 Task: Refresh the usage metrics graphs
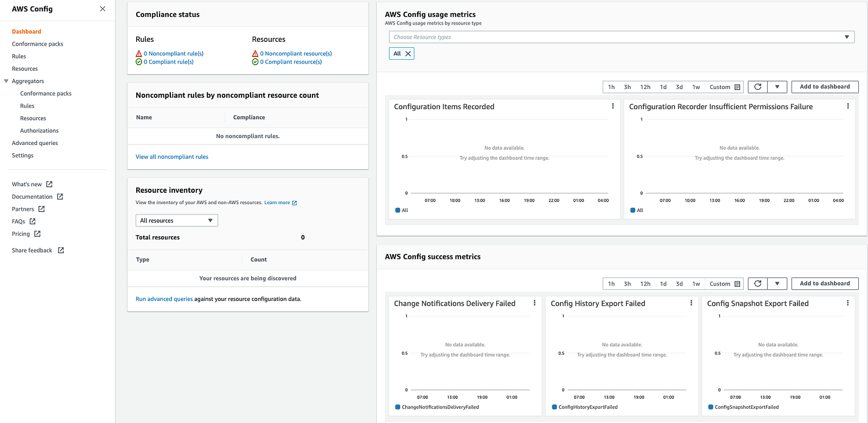click(x=758, y=87)
